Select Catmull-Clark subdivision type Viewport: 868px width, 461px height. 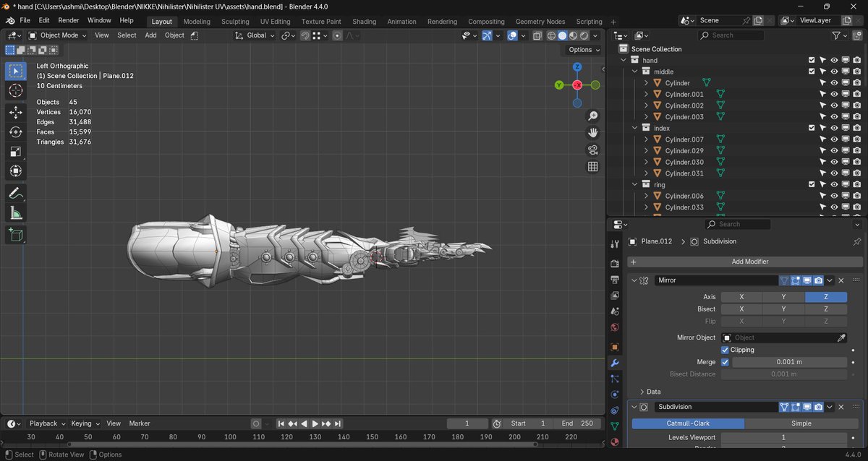click(x=688, y=423)
